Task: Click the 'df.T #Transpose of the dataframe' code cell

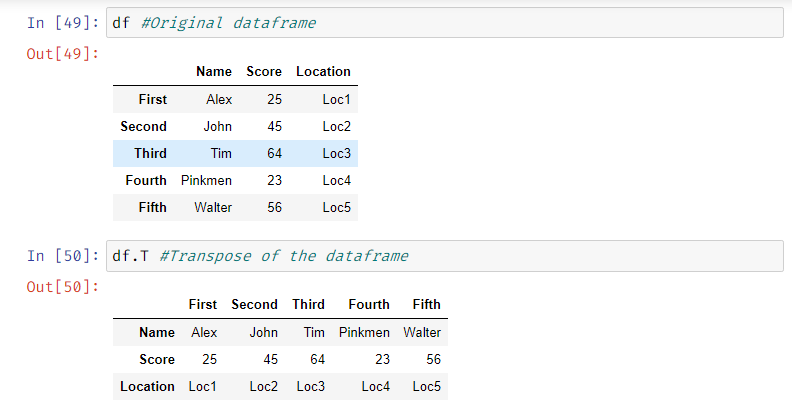Action: (x=444, y=256)
